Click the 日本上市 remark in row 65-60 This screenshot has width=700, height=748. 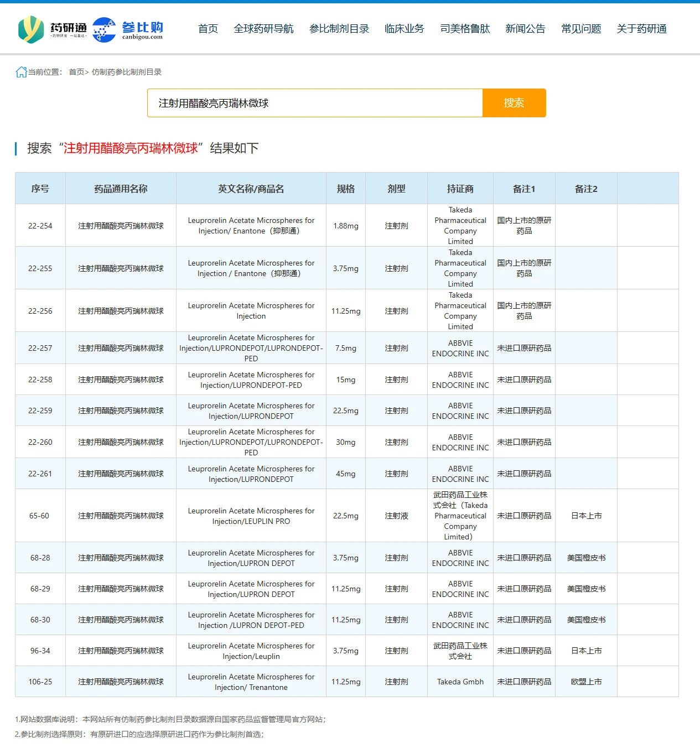pos(587,516)
